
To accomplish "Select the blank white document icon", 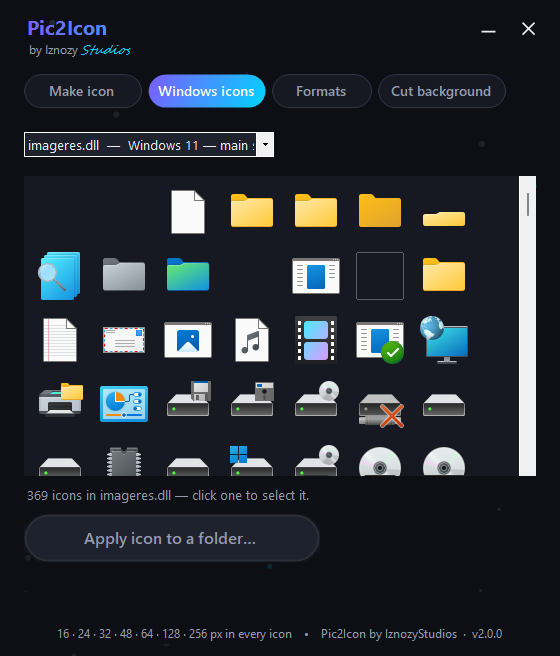I will coord(188,212).
